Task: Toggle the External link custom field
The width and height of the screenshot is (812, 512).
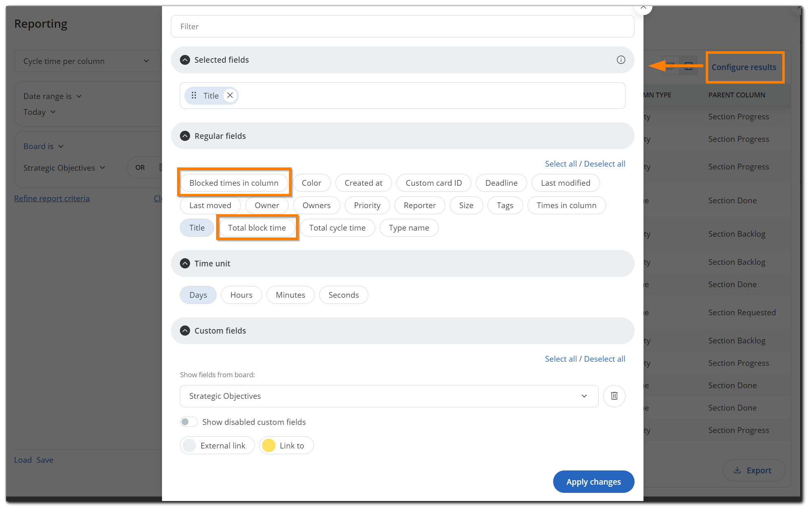Action: click(x=217, y=445)
